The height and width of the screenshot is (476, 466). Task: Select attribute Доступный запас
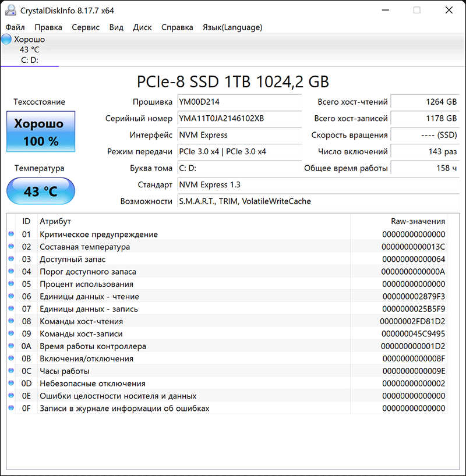(x=72, y=260)
